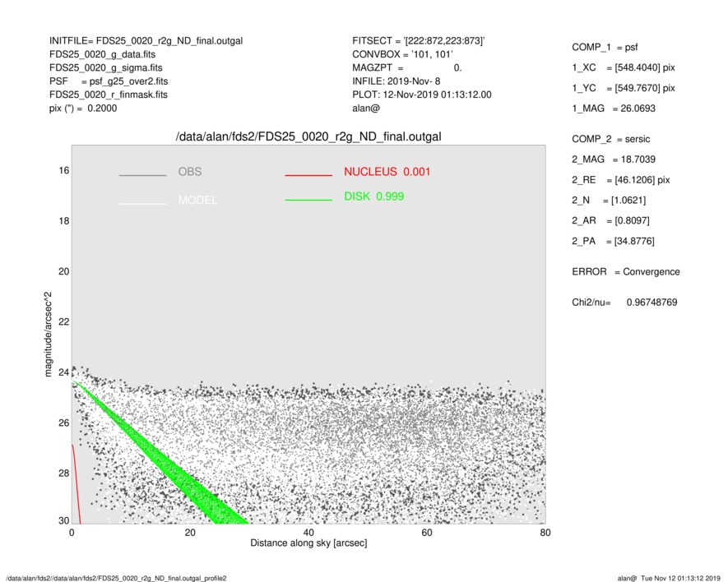
Task: Click the footer profile2 file path
Action: [116, 578]
